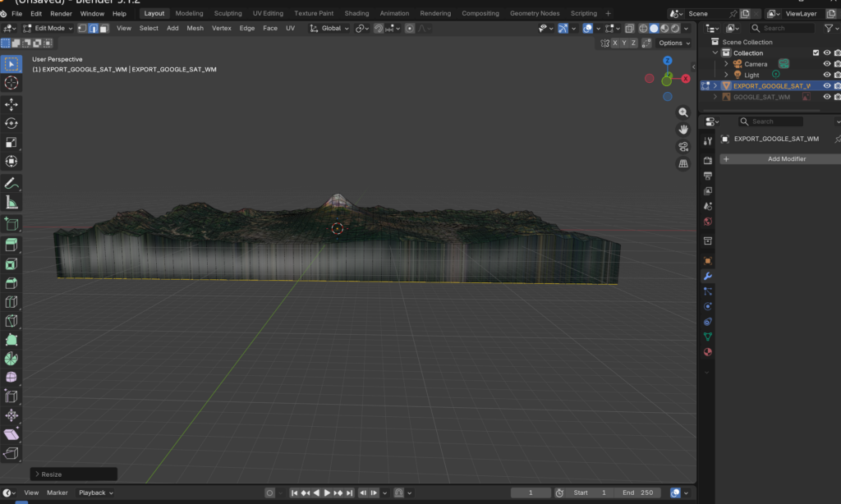Select the Measure tool
The height and width of the screenshot is (504, 841).
pyautogui.click(x=11, y=203)
